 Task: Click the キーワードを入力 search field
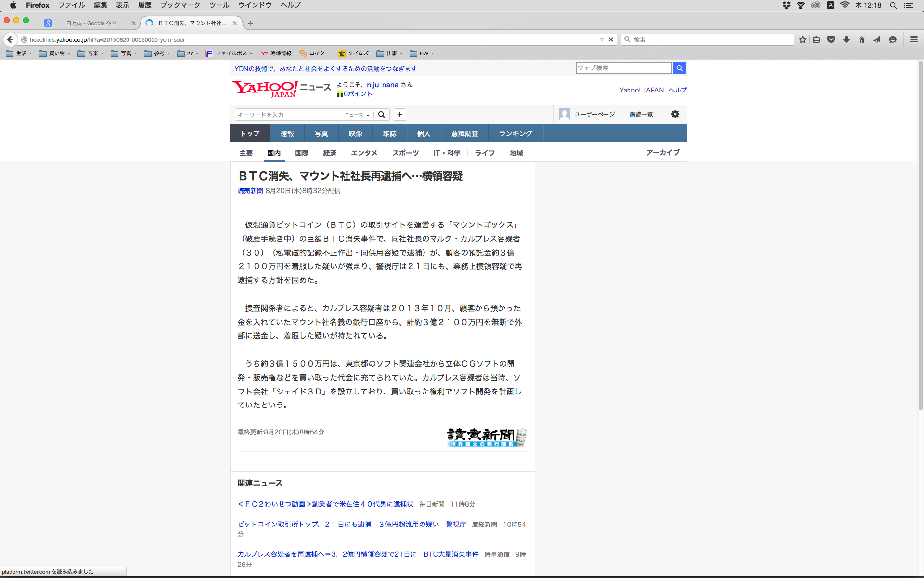[x=289, y=115]
